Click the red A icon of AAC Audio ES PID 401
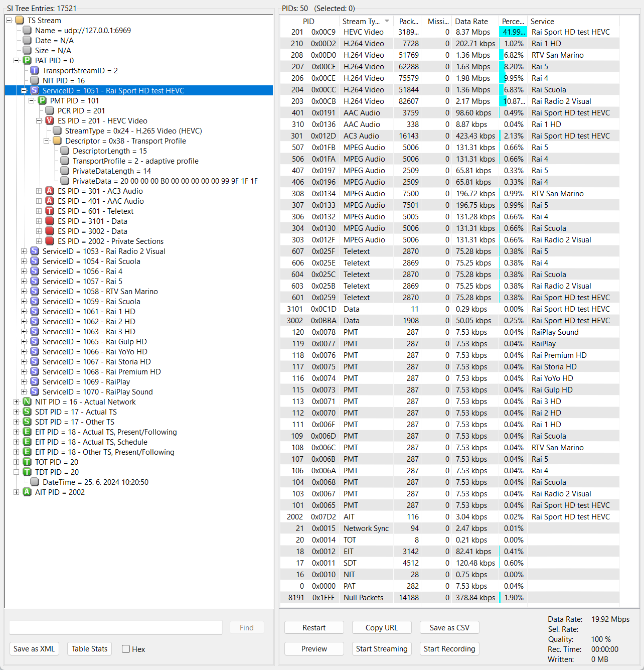Viewport: 644px width, 670px height. pyautogui.click(x=50, y=201)
